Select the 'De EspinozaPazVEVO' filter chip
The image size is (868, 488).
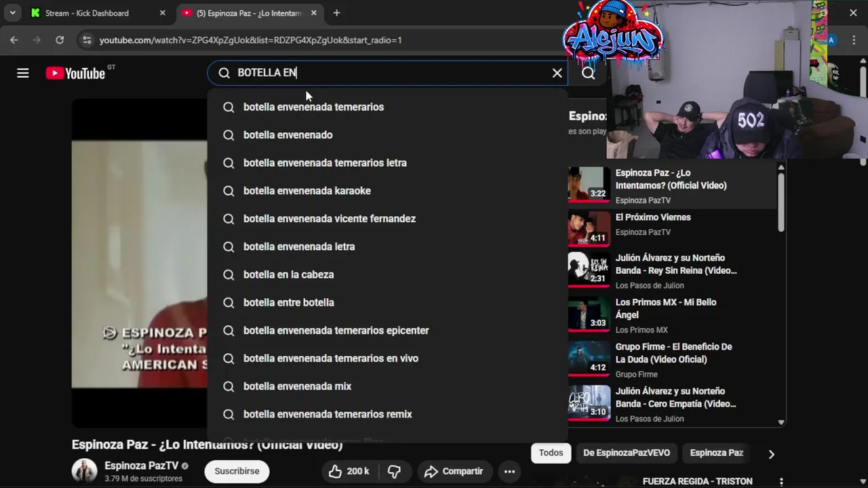(627, 453)
